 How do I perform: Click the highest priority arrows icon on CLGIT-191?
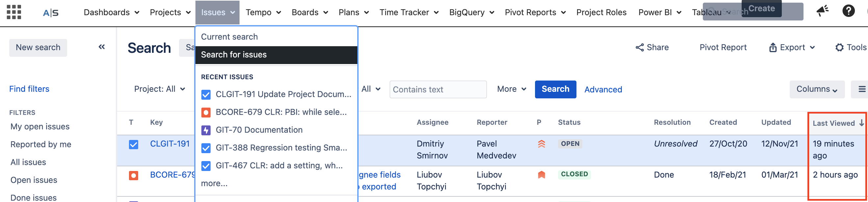pyautogui.click(x=542, y=143)
